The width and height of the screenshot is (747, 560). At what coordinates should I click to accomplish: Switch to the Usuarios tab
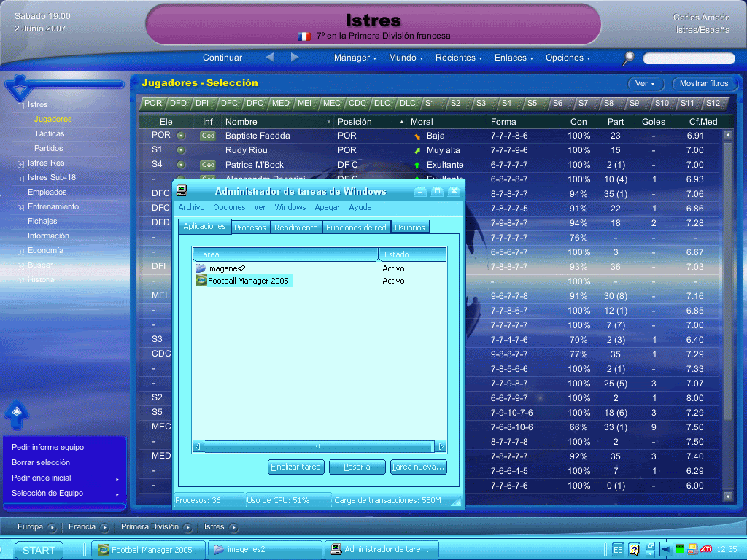click(x=410, y=227)
